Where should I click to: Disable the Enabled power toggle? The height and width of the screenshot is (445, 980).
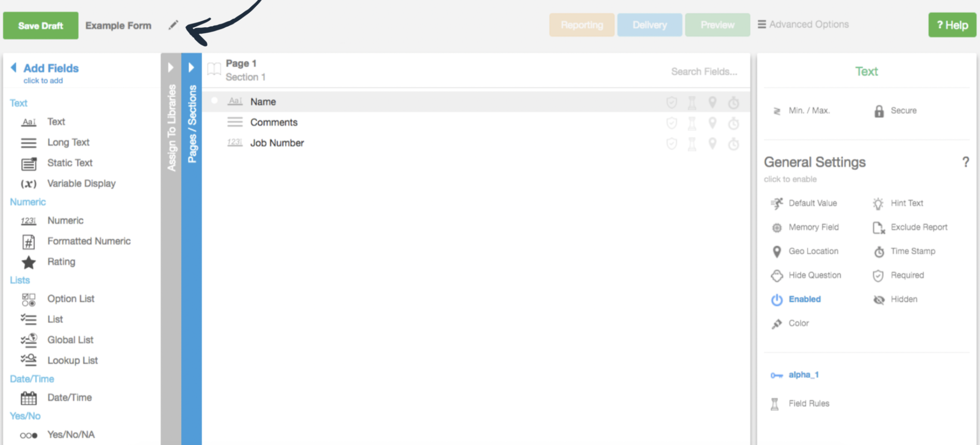pyautogui.click(x=805, y=299)
